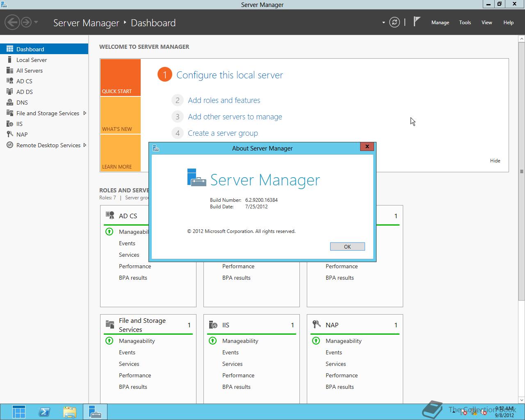Open the Help menu
Viewport: 525px width, 420px height.
(x=509, y=23)
